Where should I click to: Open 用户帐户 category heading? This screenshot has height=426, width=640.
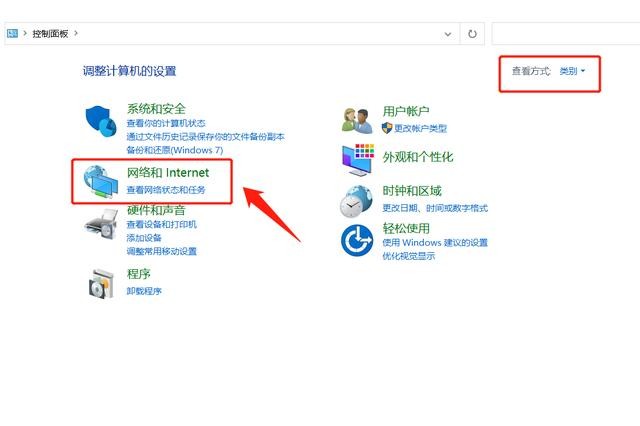[x=406, y=111]
